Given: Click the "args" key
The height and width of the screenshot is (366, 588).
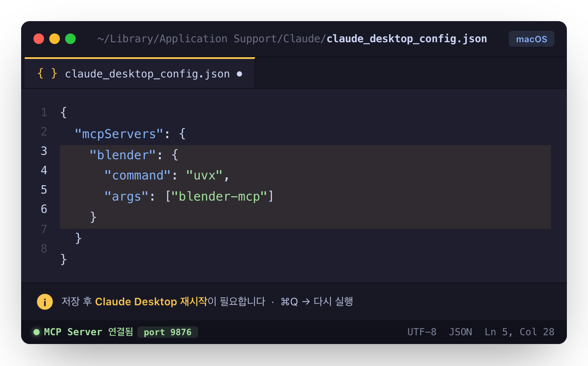Looking at the screenshot, I should [x=126, y=196].
